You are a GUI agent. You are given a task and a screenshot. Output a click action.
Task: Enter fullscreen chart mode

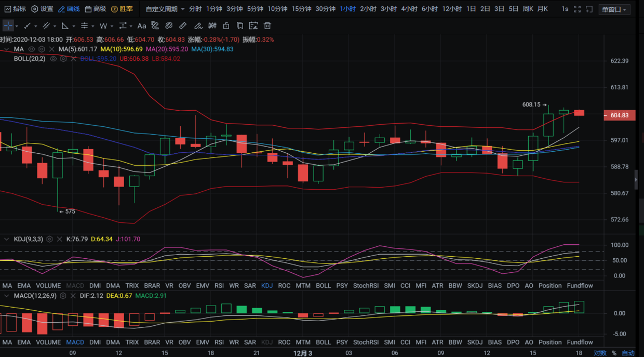(589, 9)
